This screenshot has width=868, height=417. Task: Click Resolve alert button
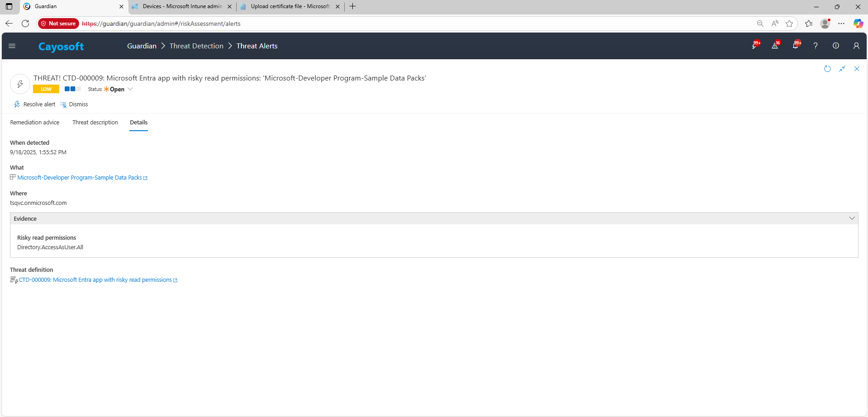[35, 104]
